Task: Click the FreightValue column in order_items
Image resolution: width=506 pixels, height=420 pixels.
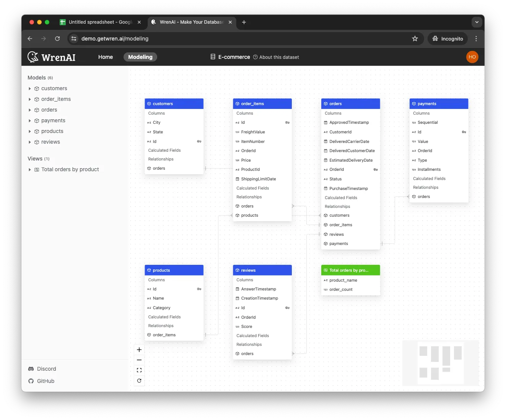Action: [x=262, y=132]
